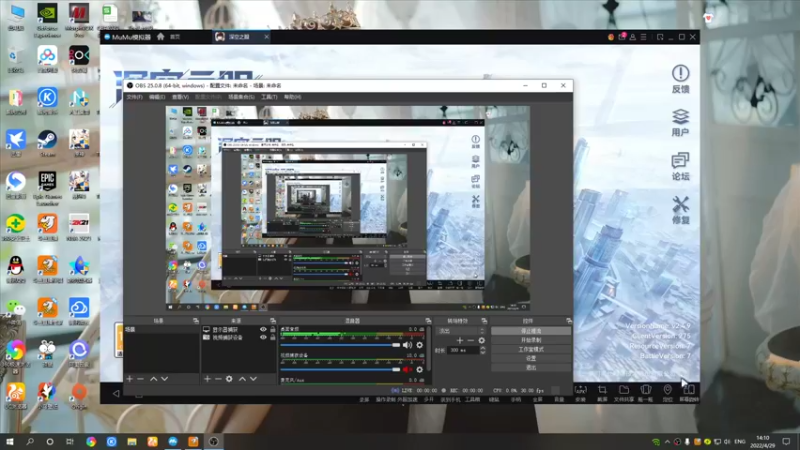This screenshot has width=800, height=450.
Task: Open source properties gear in sources panel
Action: tap(229, 379)
